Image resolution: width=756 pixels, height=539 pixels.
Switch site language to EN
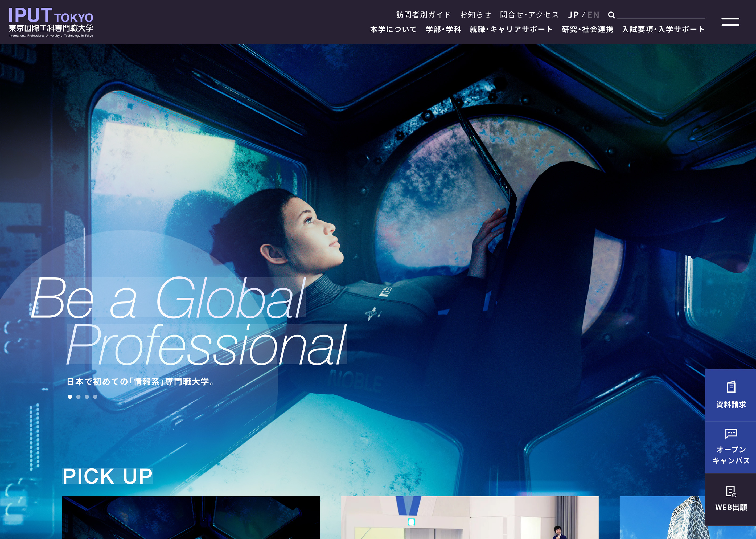594,15
